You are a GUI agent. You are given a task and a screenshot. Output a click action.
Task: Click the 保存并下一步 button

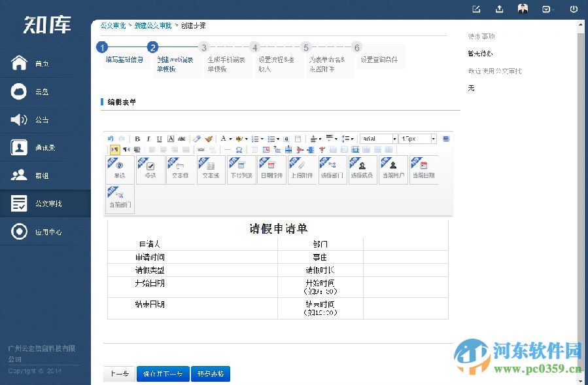click(162, 373)
